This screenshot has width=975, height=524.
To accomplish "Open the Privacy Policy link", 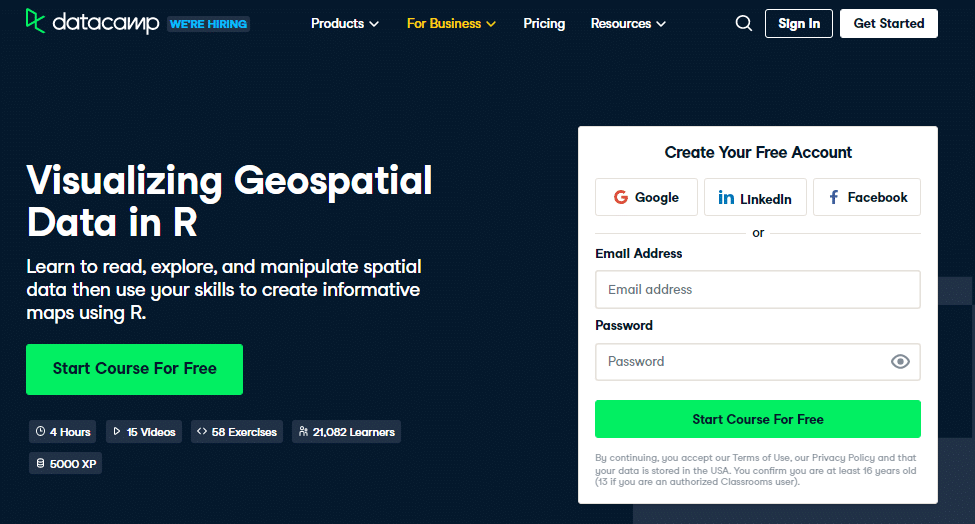I will point(843,457).
